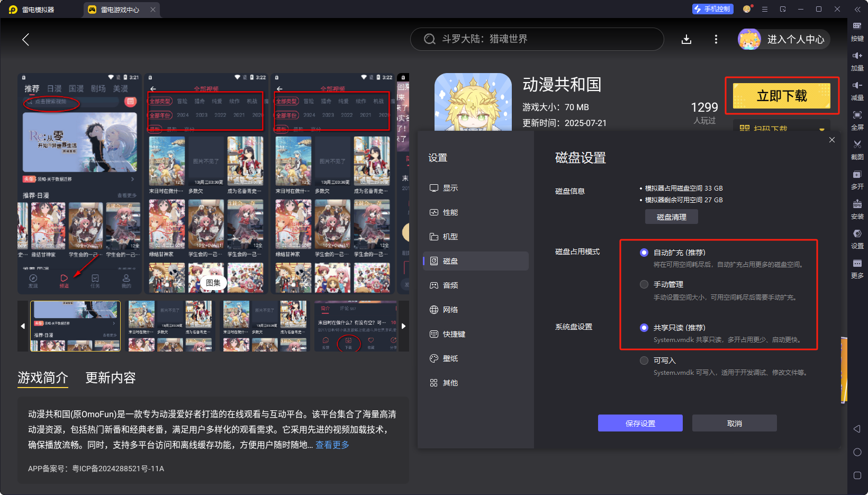Screen dimensions: 868x495
Task: Select last thumbnail showing 简介 comments
Action: pos(356,326)
